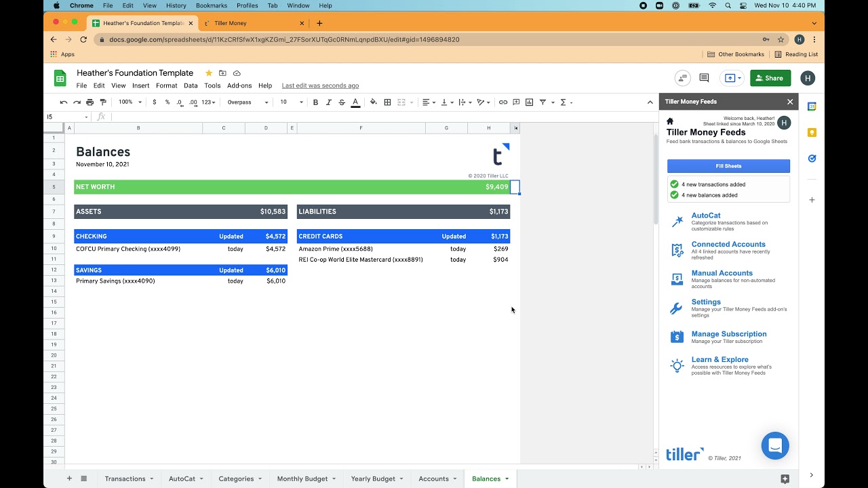Image resolution: width=868 pixels, height=488 pixels.
Task: Toggle bold formatting
Action: tap(315, 102)
